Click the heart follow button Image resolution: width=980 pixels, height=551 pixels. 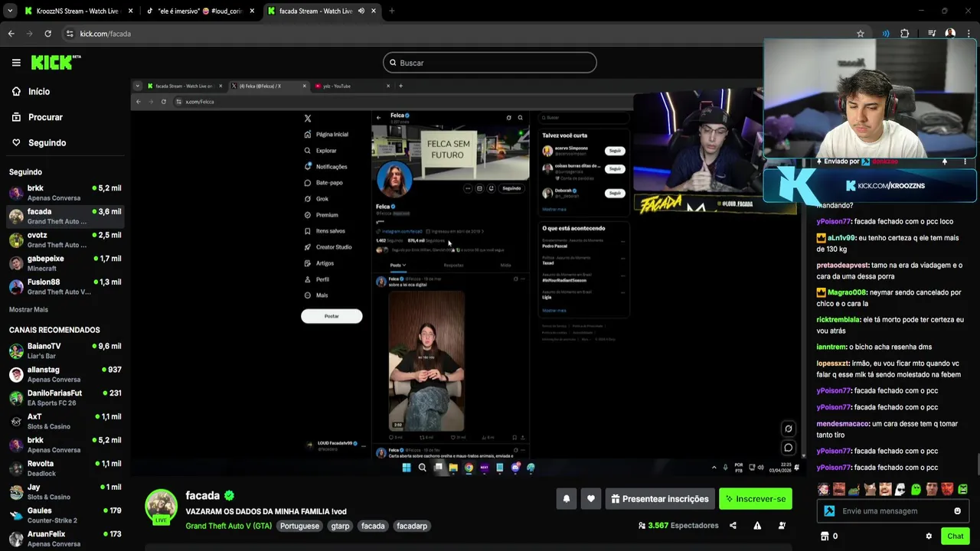point(590,499)
